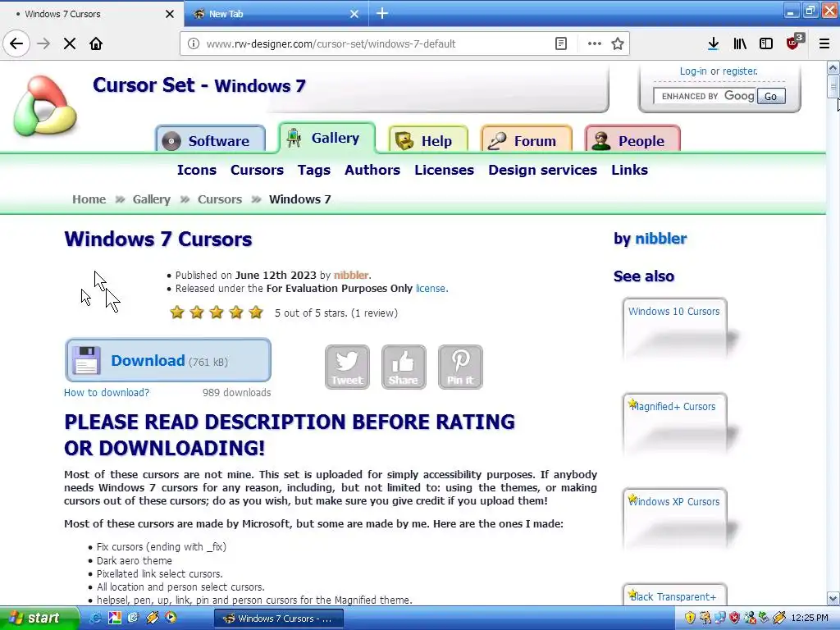Open the Magnified+ Cursors card
The width and height of the screenshot is (840, 630).
click(x=675, y=424)
